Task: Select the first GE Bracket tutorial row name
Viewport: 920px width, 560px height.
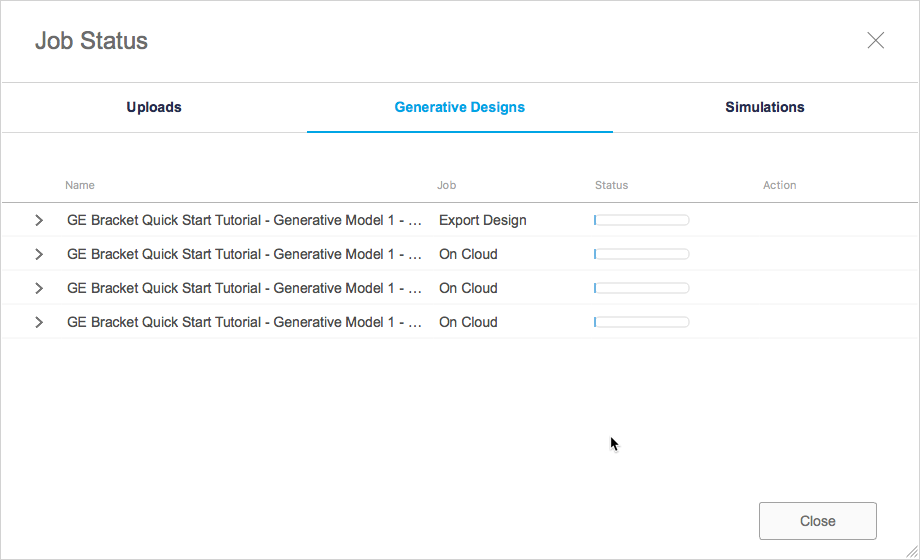Action: point(244,220)
